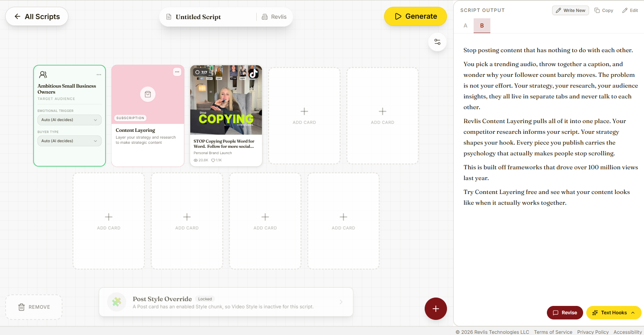Open the Content Layering card options menu

[177, 72]
